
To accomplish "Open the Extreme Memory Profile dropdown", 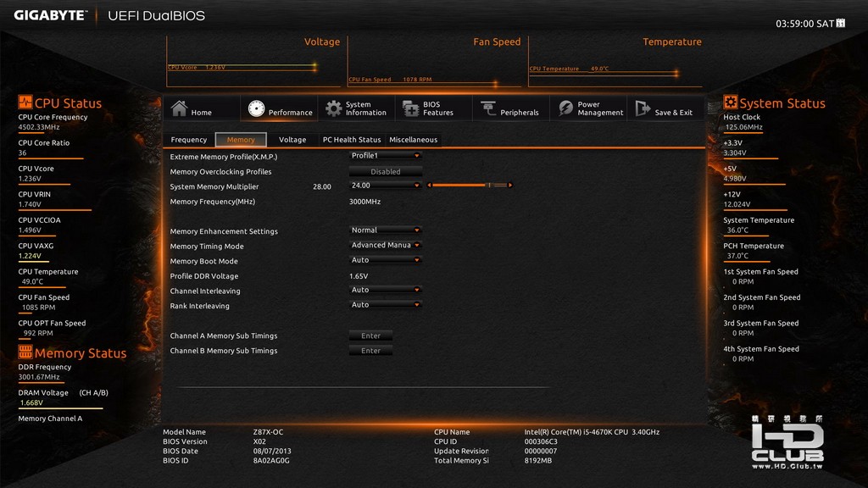I will [x=386, y=156].
